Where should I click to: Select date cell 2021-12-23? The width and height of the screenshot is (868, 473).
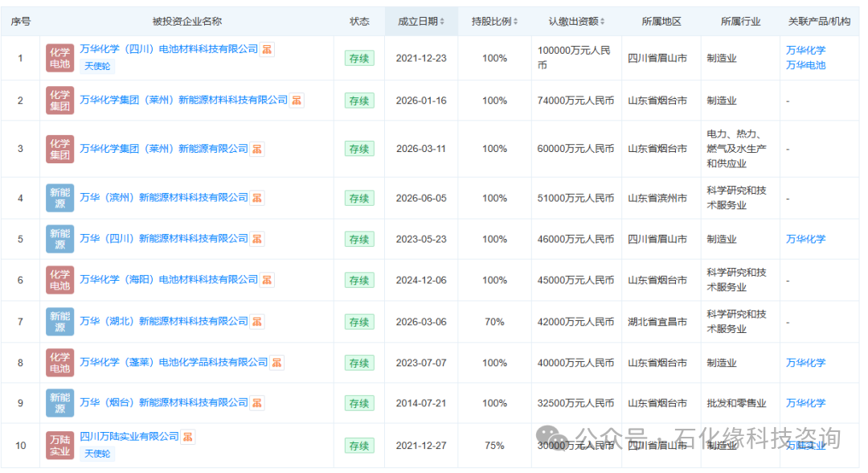421,58
